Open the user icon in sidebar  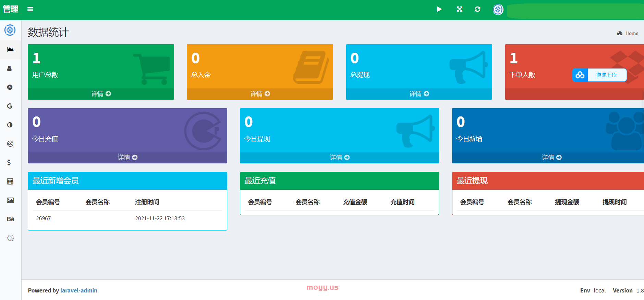10,68
